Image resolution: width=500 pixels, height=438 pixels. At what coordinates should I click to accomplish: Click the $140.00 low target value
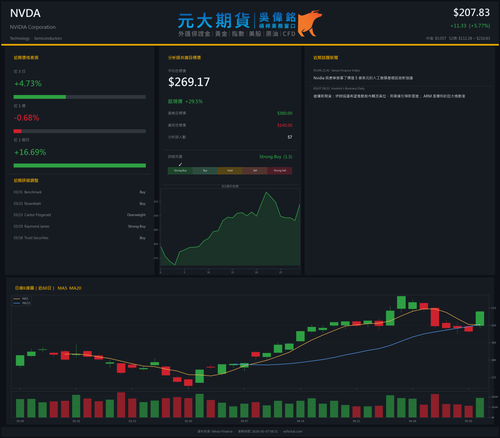pos(285,125)
